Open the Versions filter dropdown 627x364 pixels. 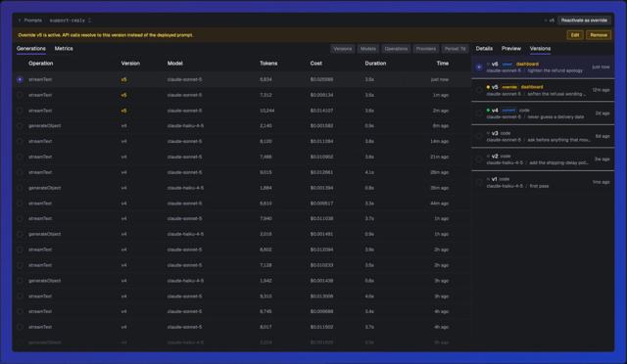[x=342, y=49]
